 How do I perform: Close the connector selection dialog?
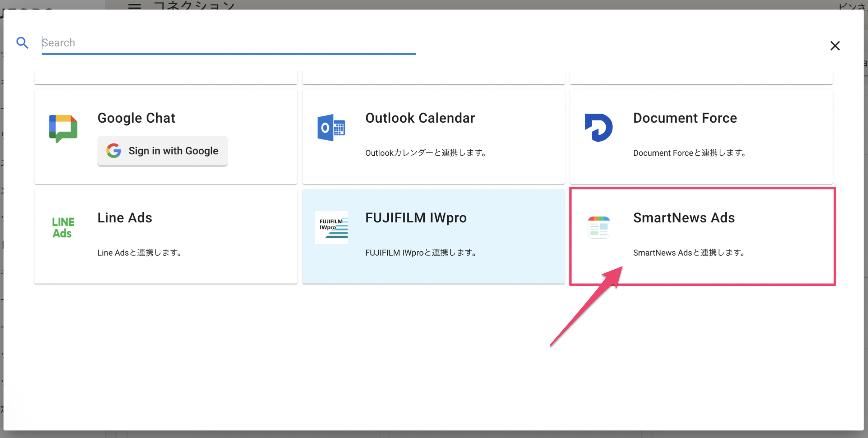(835, 46)
